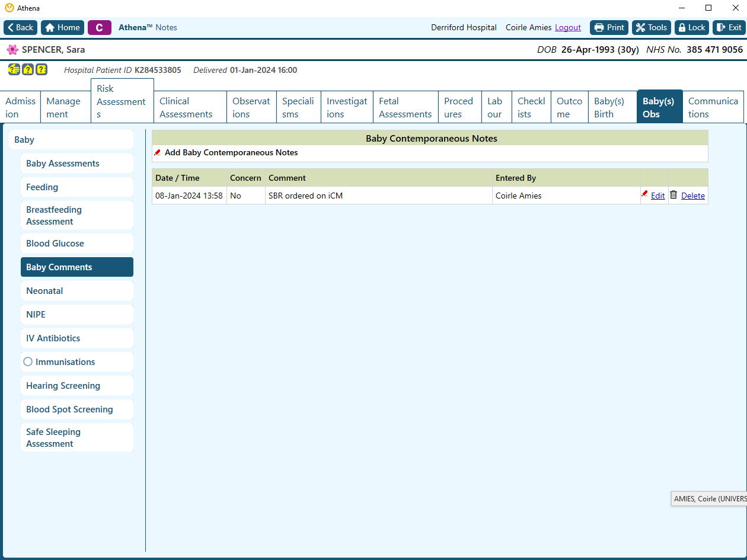Switch to the Investigations tab
The width and height of the screenshot is (747, 560).
tap(347, 107)
